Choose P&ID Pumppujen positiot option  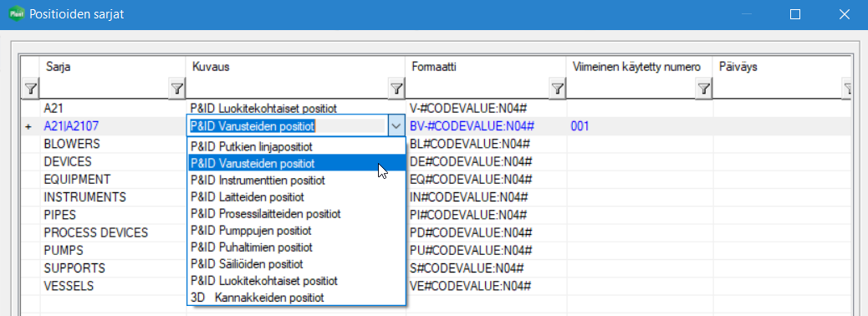tap(296, 231)
